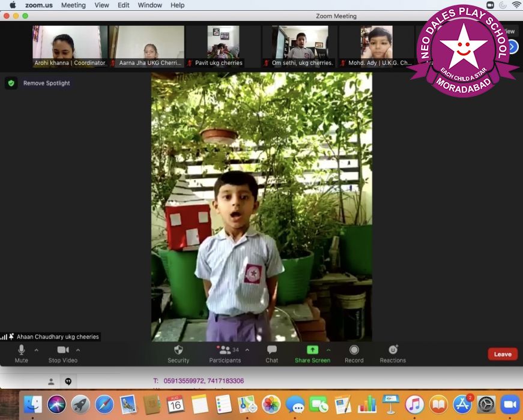Screen dimensions: 523x420
Task: Open the Apple menu
Action: [13, 5]
